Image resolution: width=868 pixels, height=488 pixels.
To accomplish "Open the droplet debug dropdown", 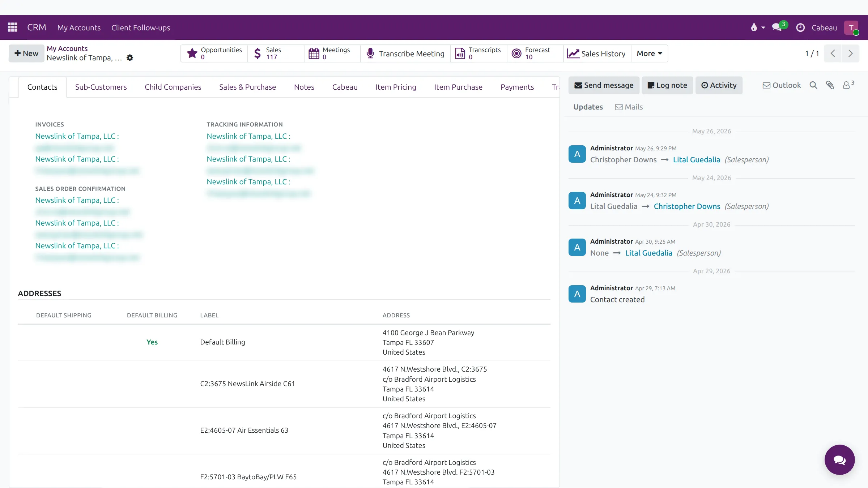I will pyautogui.click(x=758, y=27).
